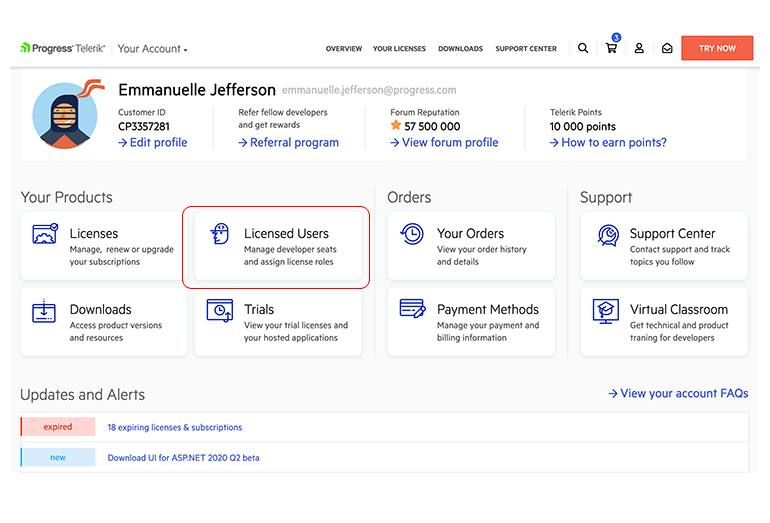770x523 pixels.
Task: Click the Payment Methods card icon
Action: point(412,308)
